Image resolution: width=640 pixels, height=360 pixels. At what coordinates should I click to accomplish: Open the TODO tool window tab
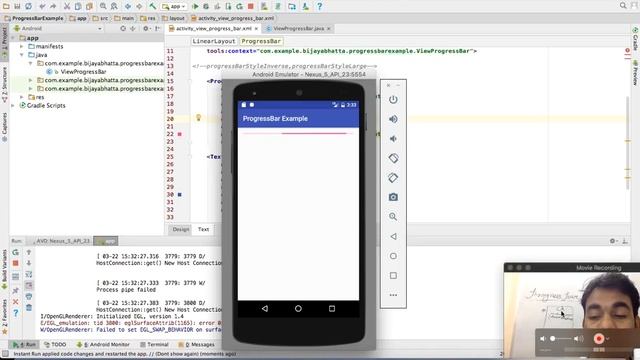coord(55,344)
